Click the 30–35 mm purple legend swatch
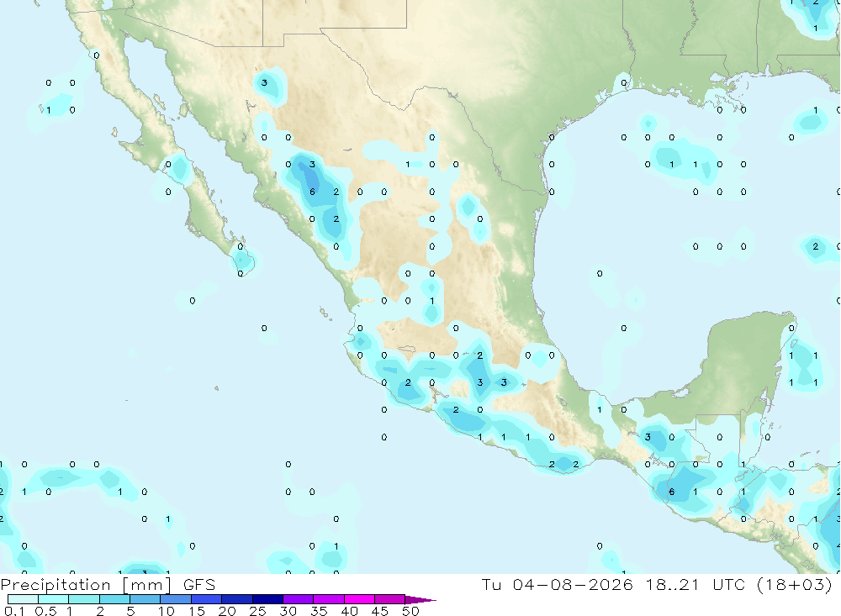This screenshot has height=616, width=841. 299,599
